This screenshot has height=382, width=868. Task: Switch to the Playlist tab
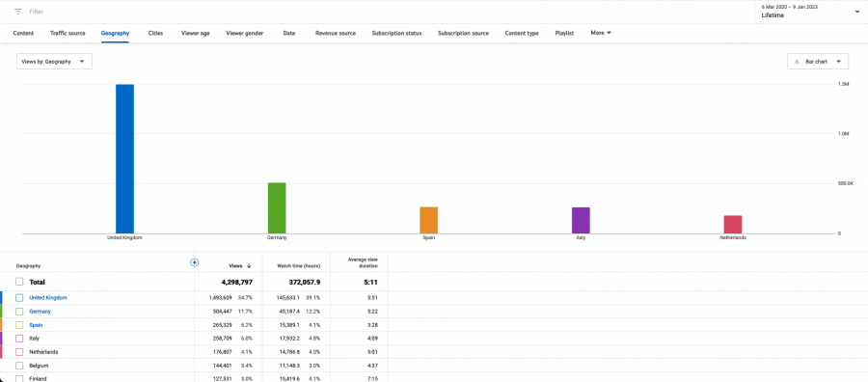(x=564, y=33)
